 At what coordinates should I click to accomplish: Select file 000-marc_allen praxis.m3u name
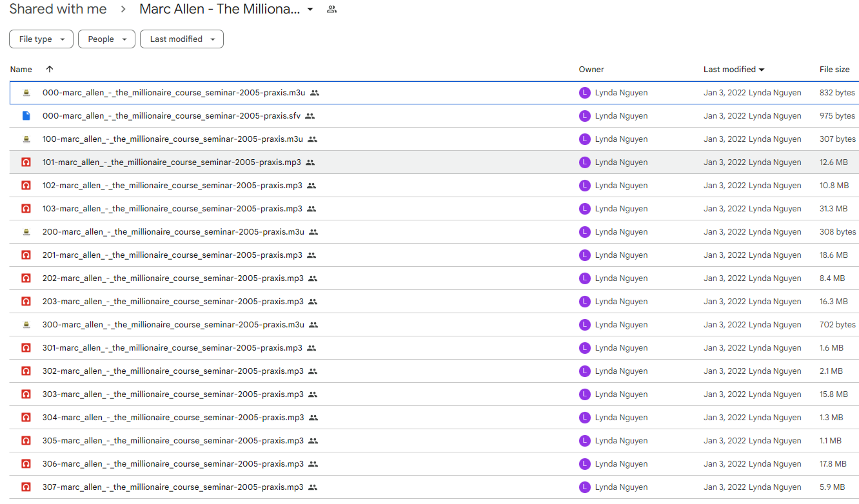(x=173, y=93)
